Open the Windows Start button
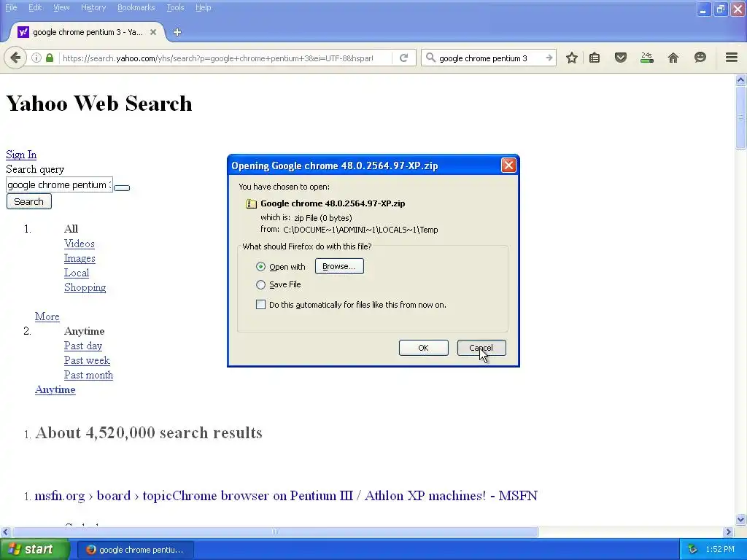Viewport: 747px width, 560px height. tap(34, 550)
